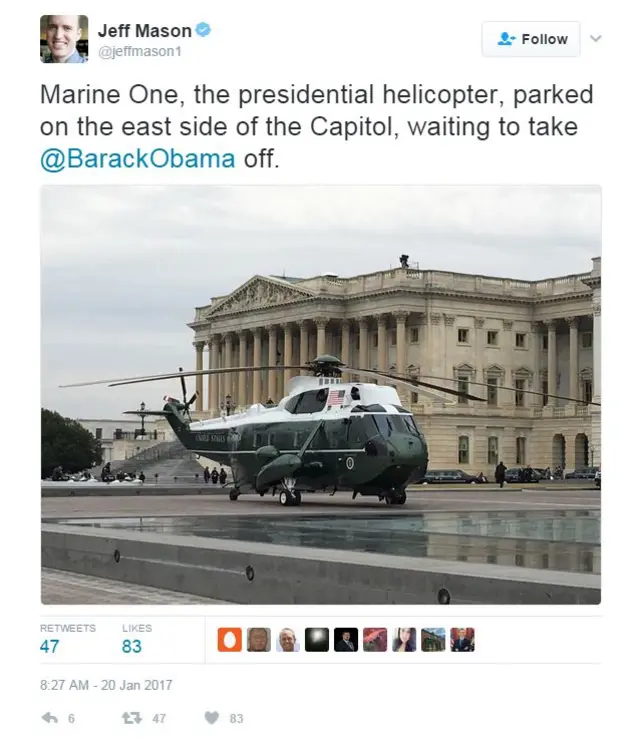Click the orange egg avatar

pos(230,640)
